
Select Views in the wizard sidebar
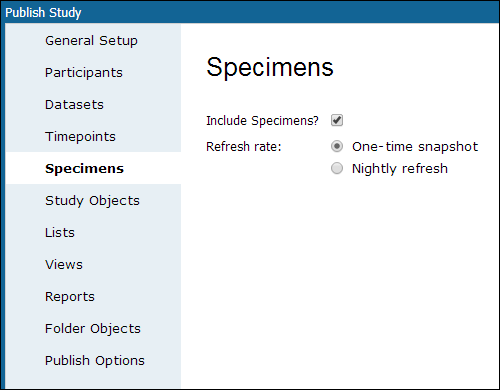64,265
